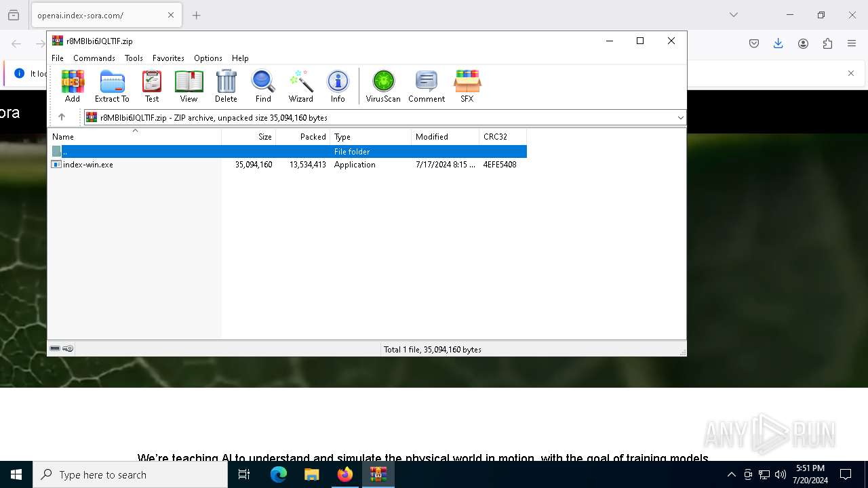Launch the Wizard tool

[x=301, y=86]
